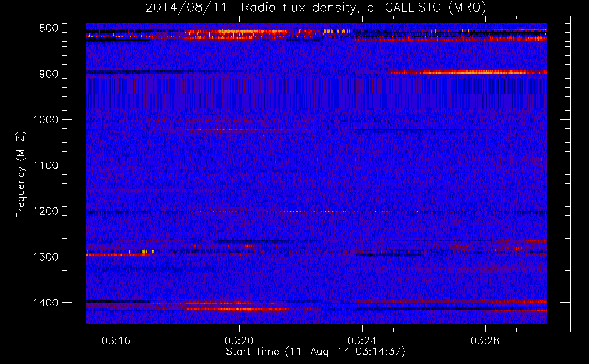Click the '800' frequency axis label
This screenshot has height=364, width=589.
[48, 28]
